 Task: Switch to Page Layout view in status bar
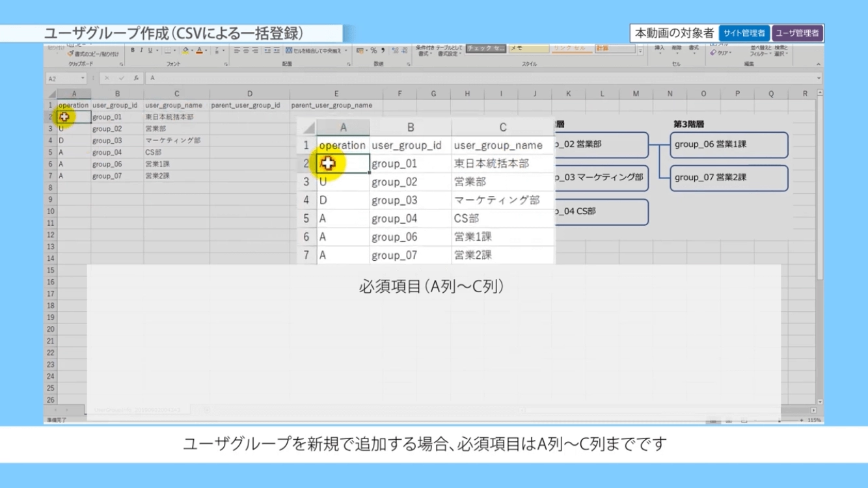[x=729, y=421]
